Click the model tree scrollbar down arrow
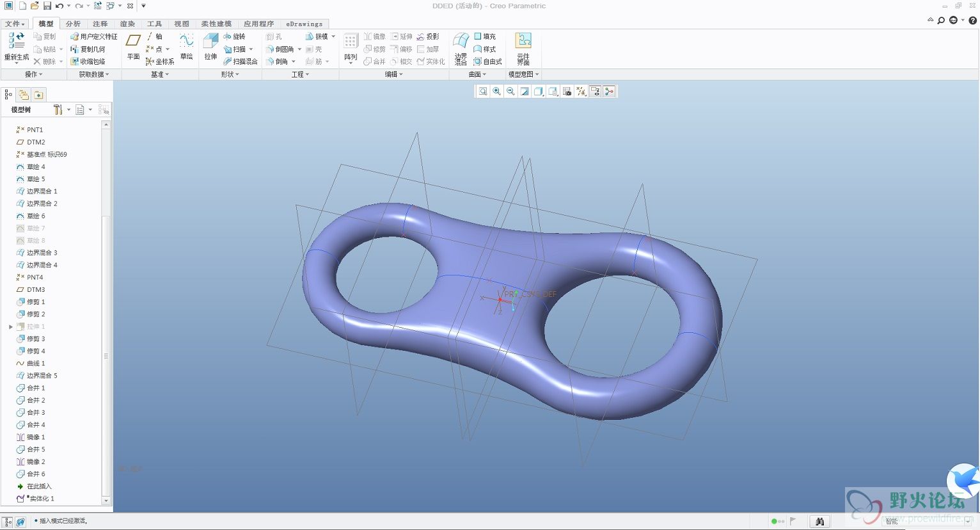The width and height of the screenshot is (980, 530). (106, 501)
